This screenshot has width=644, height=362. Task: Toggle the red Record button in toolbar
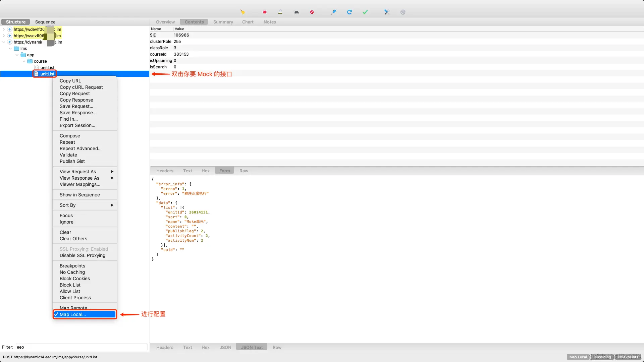[265, 12]
